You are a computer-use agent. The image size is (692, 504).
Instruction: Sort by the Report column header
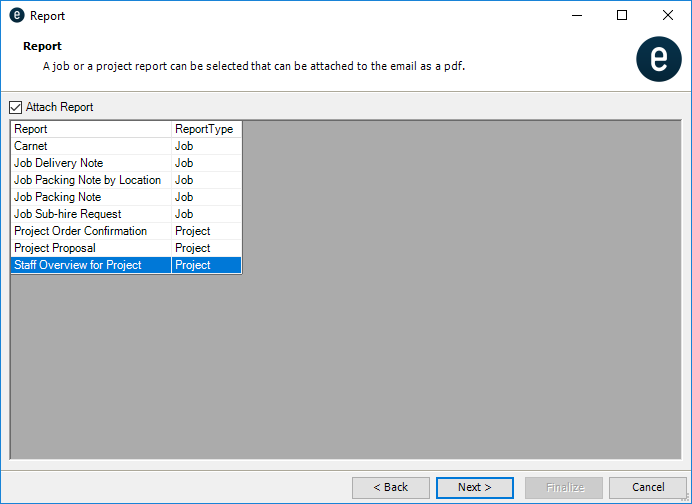(x=90, y=129)
